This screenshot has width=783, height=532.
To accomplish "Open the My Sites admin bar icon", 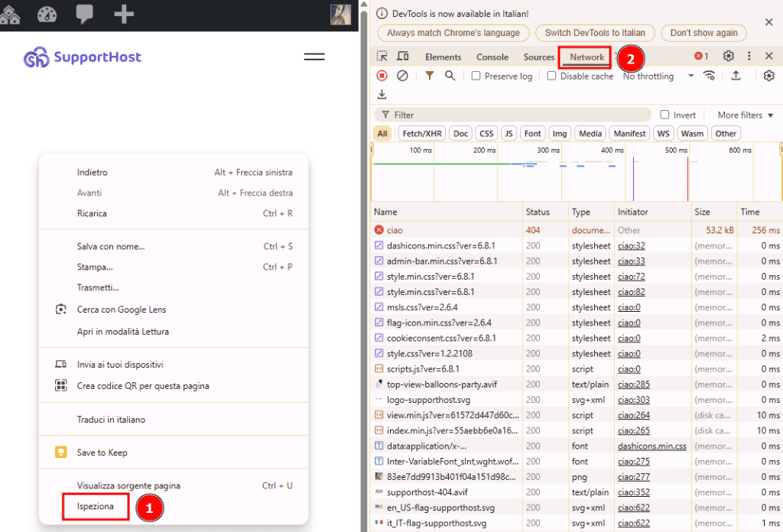I will tap(10, 14).
